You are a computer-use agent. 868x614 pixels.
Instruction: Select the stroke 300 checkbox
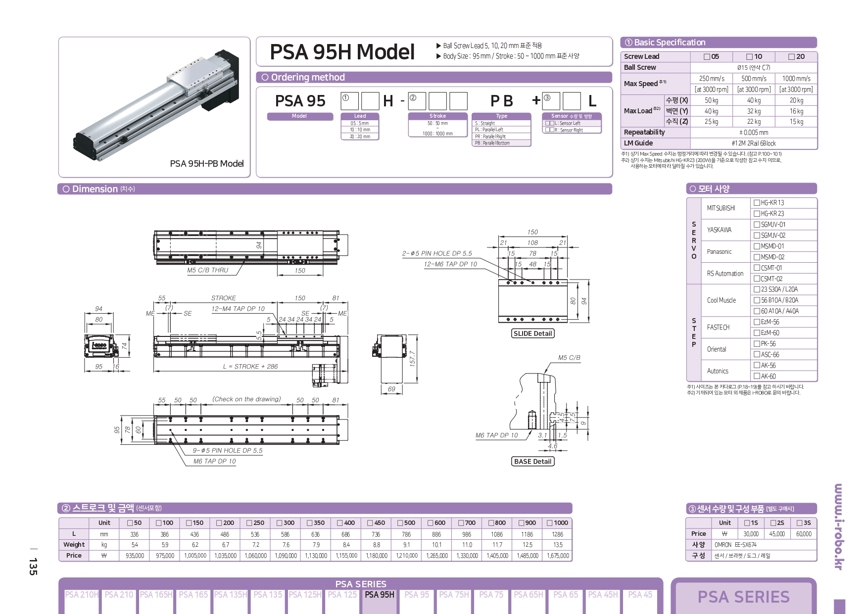click(280, 523)
